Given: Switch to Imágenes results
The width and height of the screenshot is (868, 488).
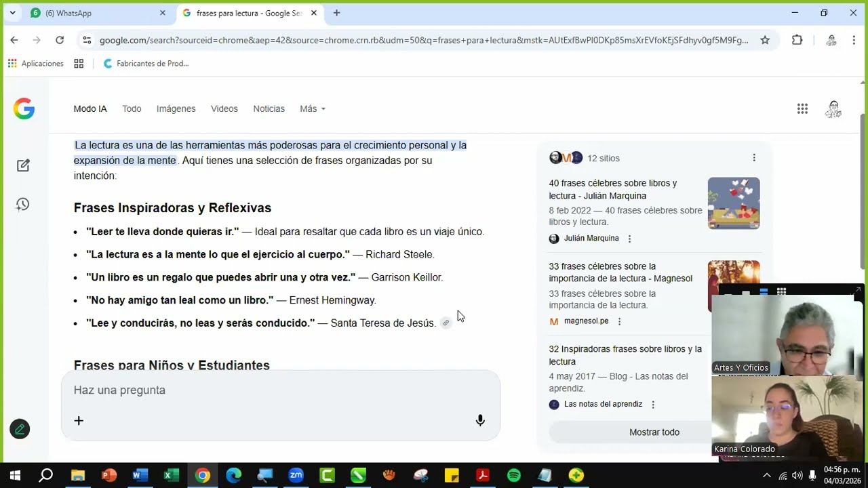Looking at the screenshot, I should [176, 108].
